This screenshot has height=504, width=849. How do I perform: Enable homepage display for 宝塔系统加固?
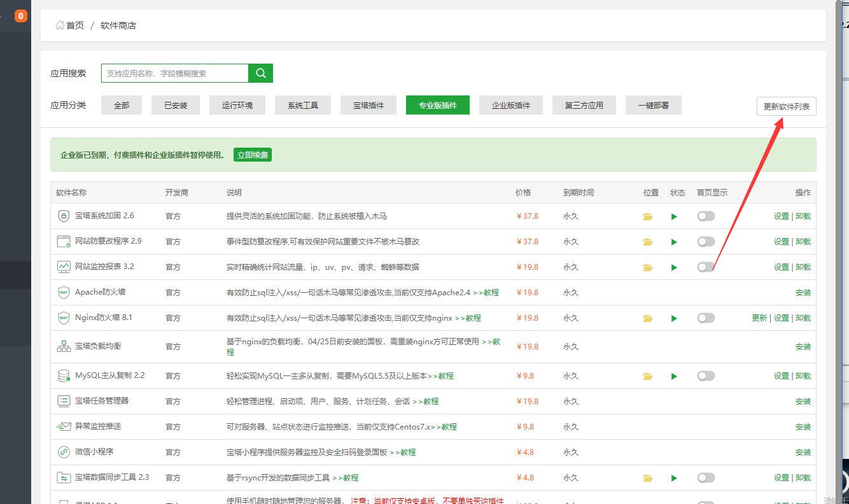[x=706, y=216]
